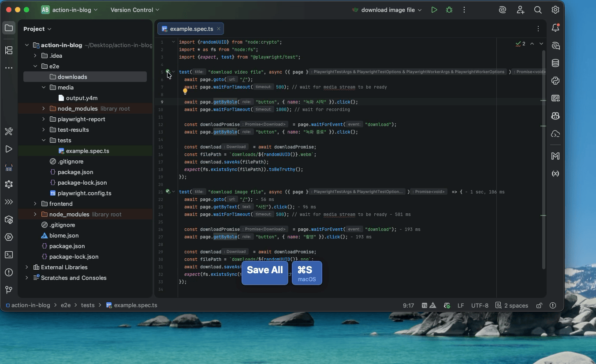Open the Database tool window
The width and height of the screenshot is (596, 364).
pos(555,63)
